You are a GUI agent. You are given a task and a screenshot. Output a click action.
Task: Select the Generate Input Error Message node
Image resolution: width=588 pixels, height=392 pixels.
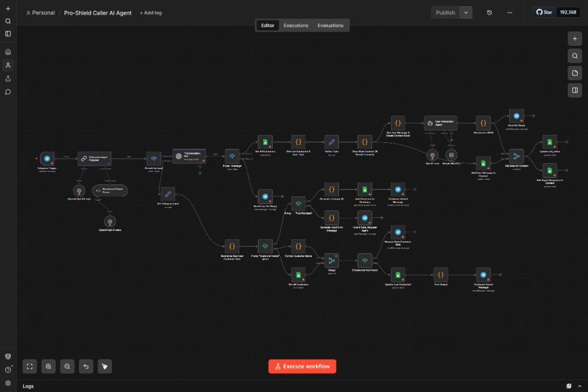(x=331, y=218)
